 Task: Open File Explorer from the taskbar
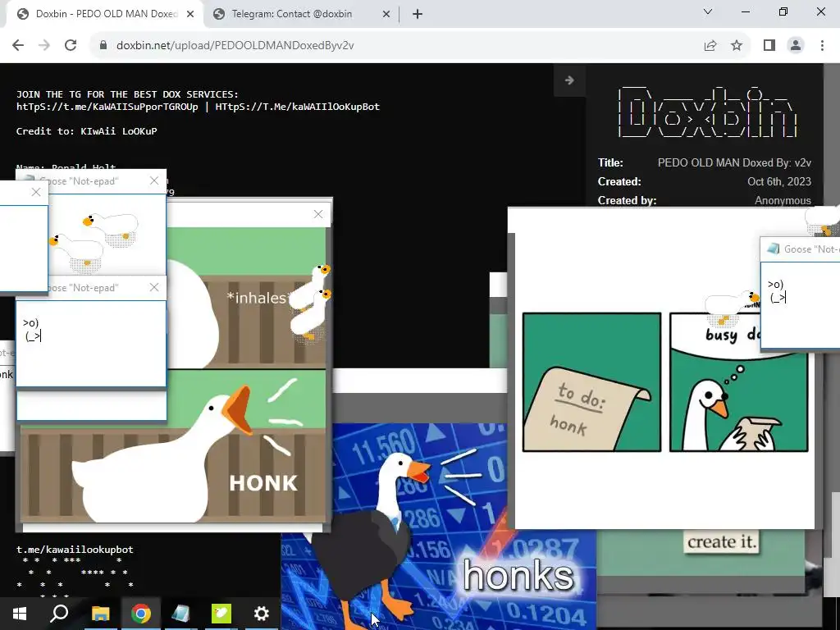tap(100, 614)
